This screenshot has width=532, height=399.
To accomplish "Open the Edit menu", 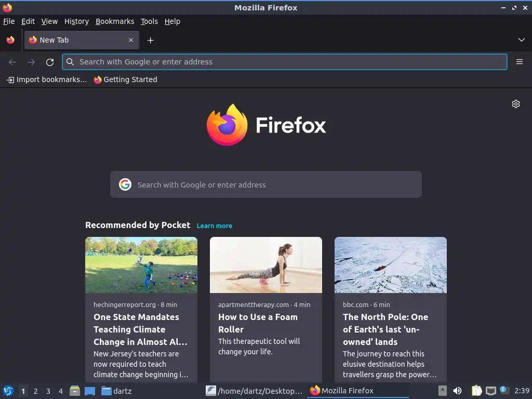I will pos(28,21).
